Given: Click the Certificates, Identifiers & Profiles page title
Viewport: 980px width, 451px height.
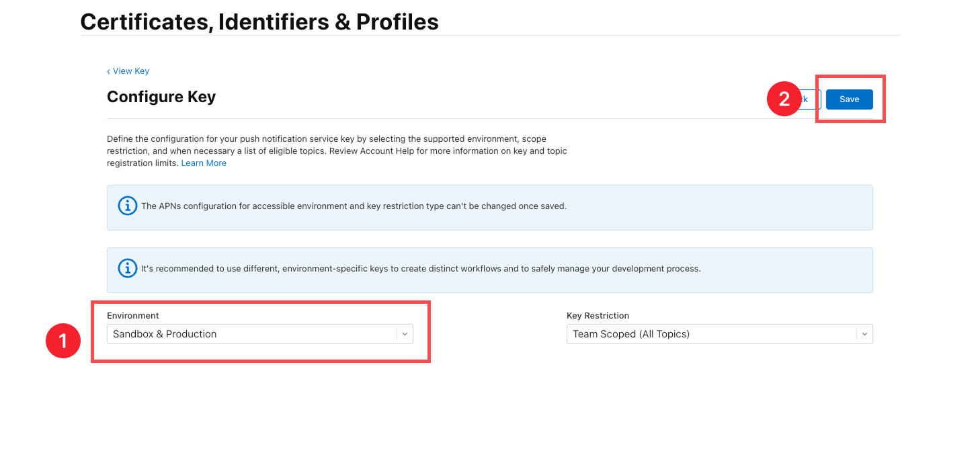Looking at the screenshot, I should click(x=259, y=22).
